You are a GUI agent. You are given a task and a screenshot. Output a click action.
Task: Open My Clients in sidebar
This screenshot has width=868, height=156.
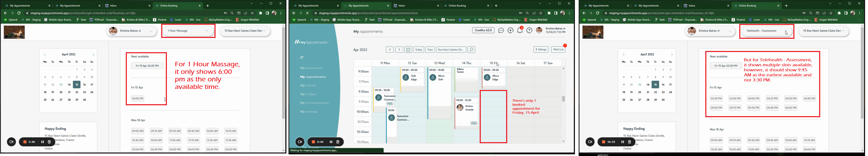pos(308,86)
